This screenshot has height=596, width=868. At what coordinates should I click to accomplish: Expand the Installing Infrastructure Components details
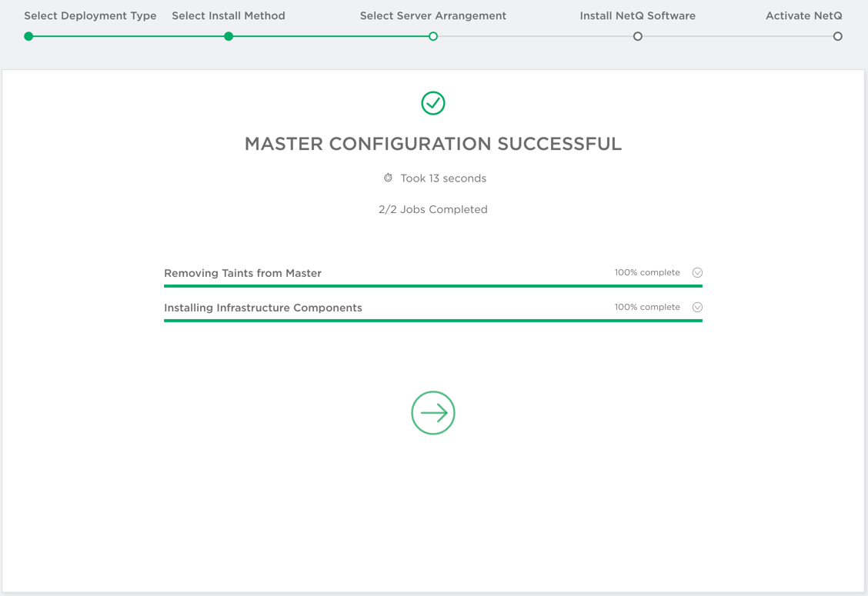pyautogui.click(x=697, y=307)
